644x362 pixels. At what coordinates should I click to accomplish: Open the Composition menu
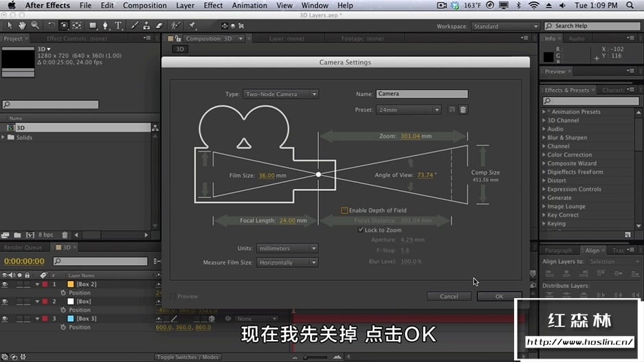tap(145, 5)
